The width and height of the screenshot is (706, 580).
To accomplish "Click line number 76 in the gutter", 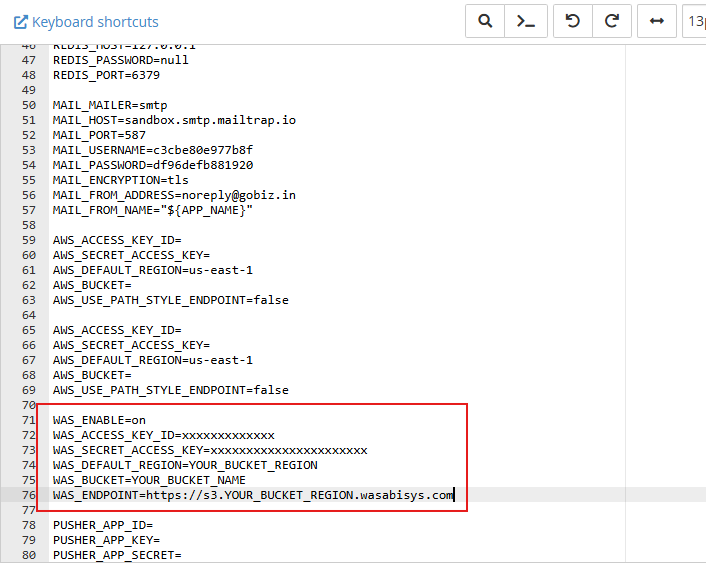I will coord(29,495).
